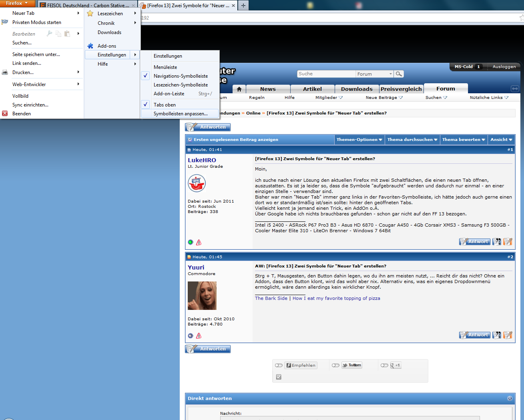Open the Chronik submenu
Image resolution: width=524 pixels, height=420 pixels.
pos(112,23)
